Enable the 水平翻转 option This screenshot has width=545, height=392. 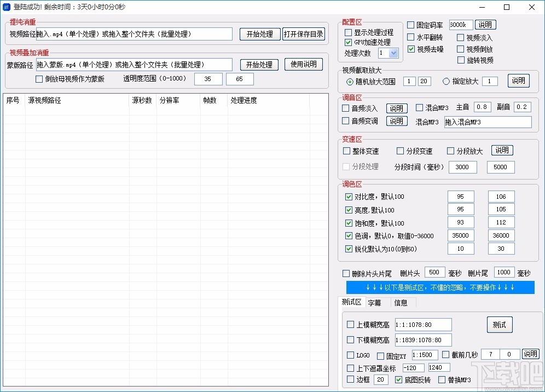pyautogui.click(x=411, y=37)
